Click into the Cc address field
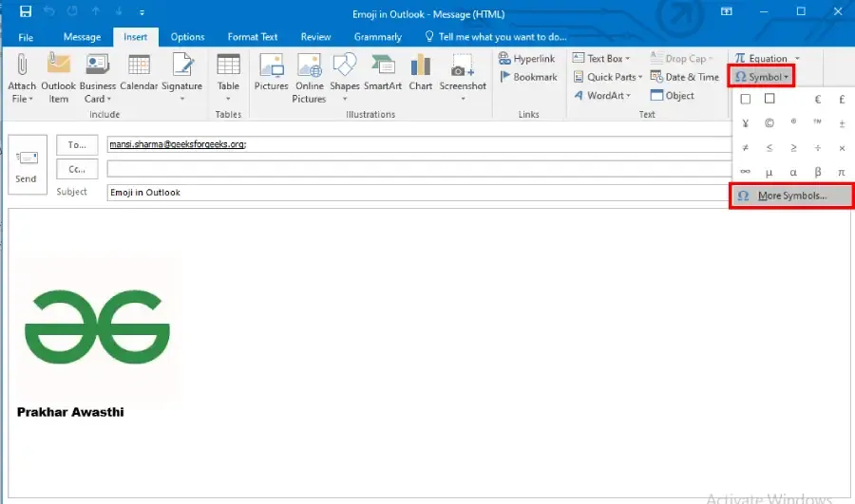This screenshot has height=504, width=855. [419, 169]
